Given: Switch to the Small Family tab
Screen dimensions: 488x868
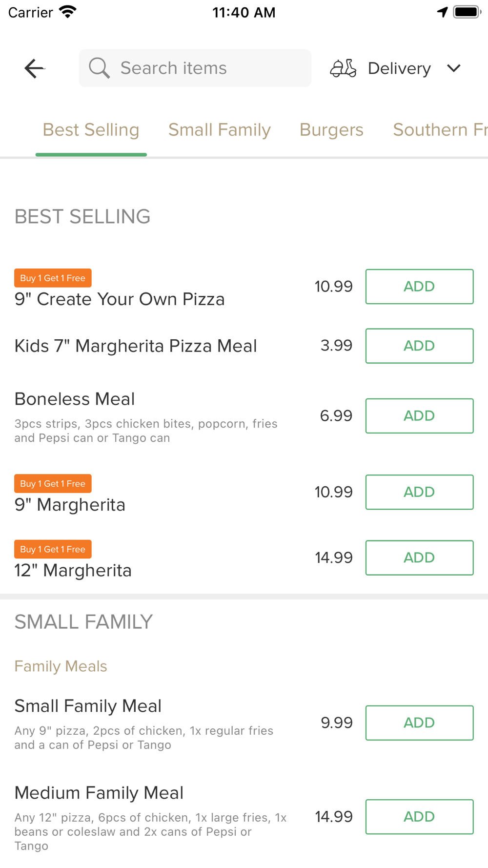Looking at the screenshot, I should point(220,130).
